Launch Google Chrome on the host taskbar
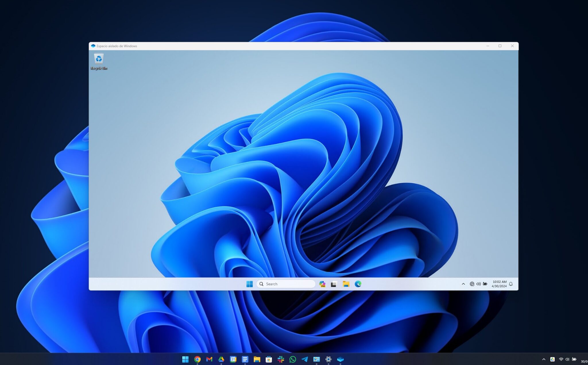This screenshot has height=365, width=588. (197, 359)
